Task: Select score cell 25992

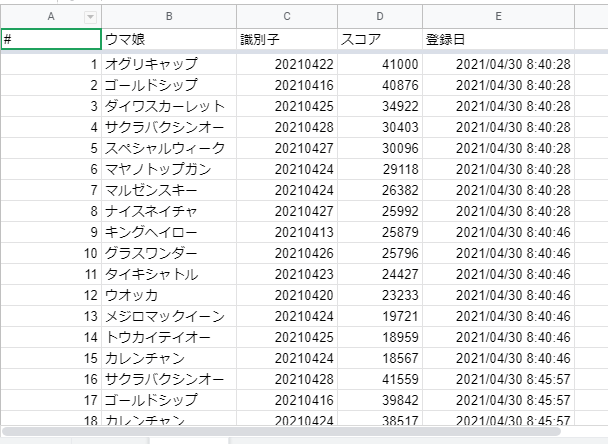Action: pyautogui.click(x=380, y=211)
